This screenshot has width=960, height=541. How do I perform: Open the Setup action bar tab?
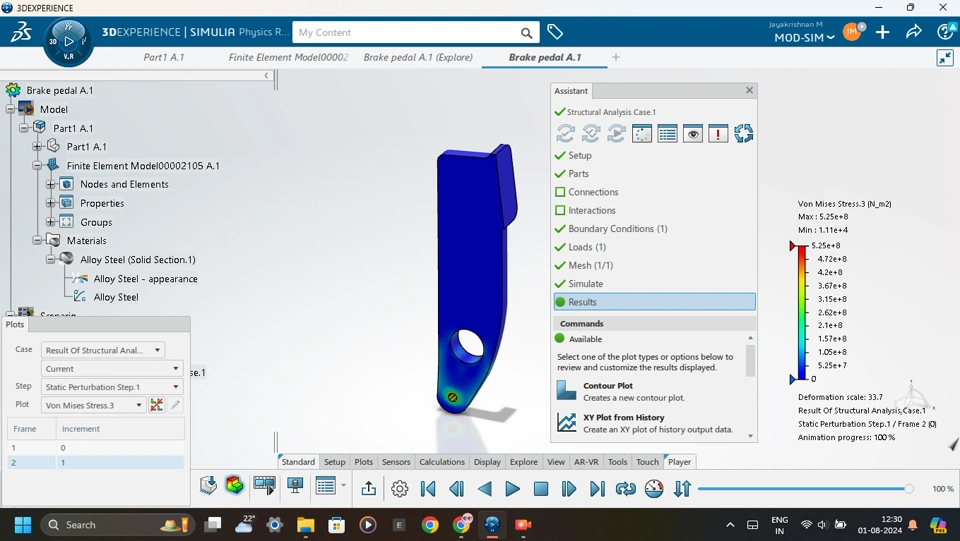[x=334, y=462]
